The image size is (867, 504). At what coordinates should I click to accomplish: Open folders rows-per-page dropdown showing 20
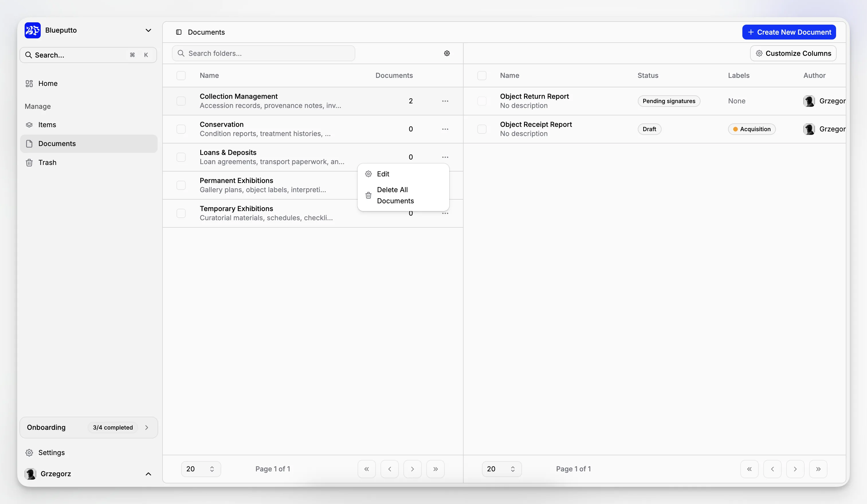[201, 469]
